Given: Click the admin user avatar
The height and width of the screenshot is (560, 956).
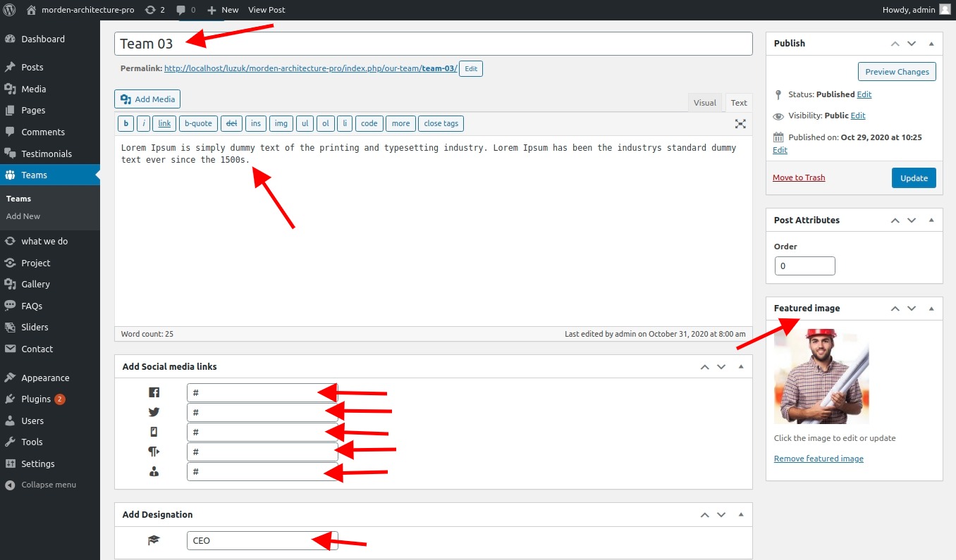Looking at the screenshot, I should click(944, 10).
